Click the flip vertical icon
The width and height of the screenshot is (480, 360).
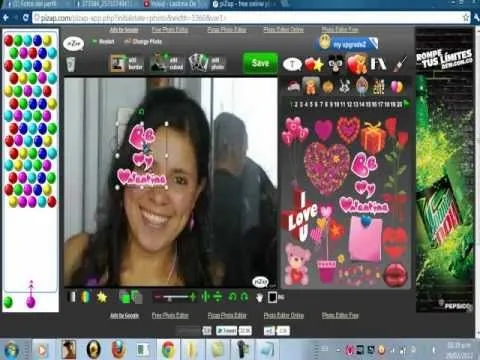pos(218,296)
